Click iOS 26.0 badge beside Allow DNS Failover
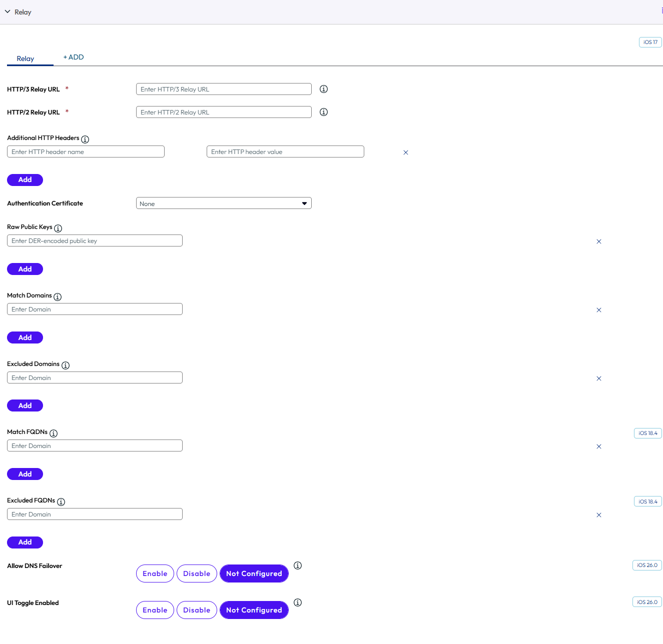This screenshot has height=644, width=663. (x=647, y=565)
